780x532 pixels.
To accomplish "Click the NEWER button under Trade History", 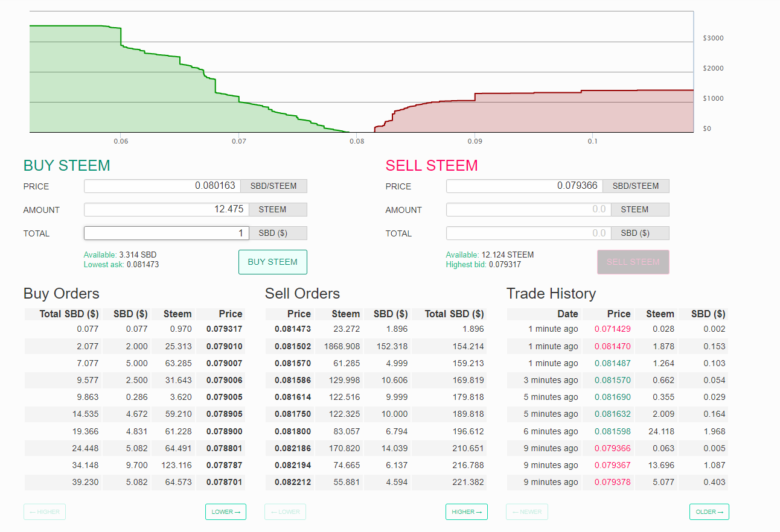I will (x=527, y=511).
